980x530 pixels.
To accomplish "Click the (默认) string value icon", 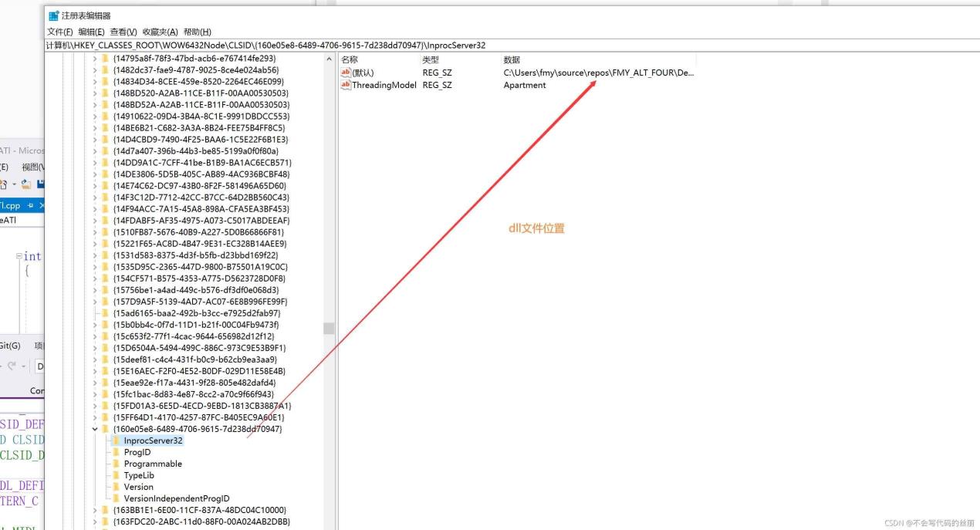I will click(x=346, y=73).
